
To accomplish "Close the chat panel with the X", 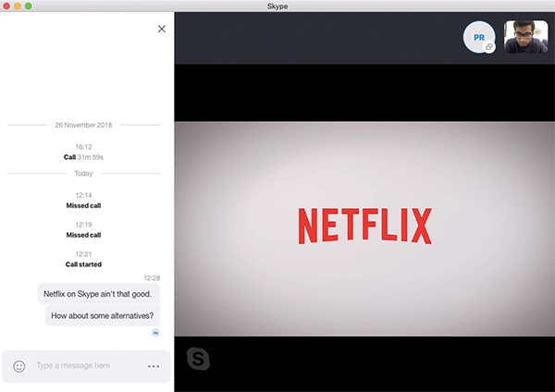I will coord(162,29).
